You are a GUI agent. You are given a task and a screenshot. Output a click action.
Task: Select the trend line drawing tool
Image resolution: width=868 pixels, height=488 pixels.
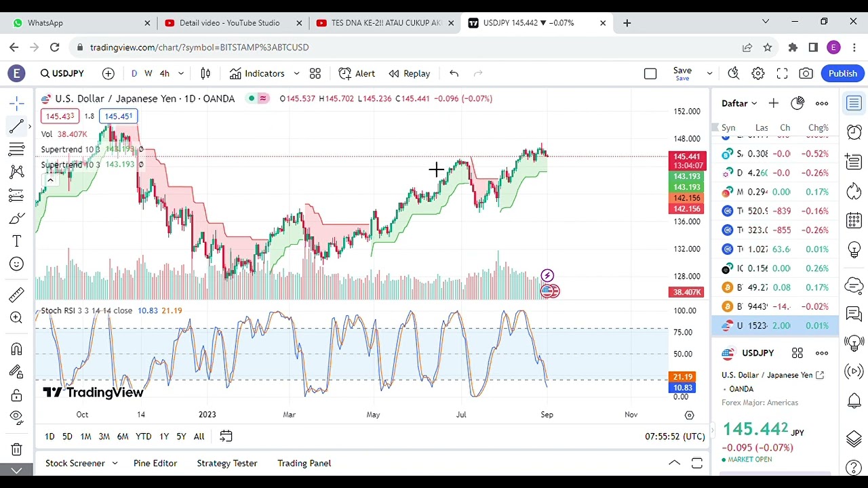[x=17, y=126]
